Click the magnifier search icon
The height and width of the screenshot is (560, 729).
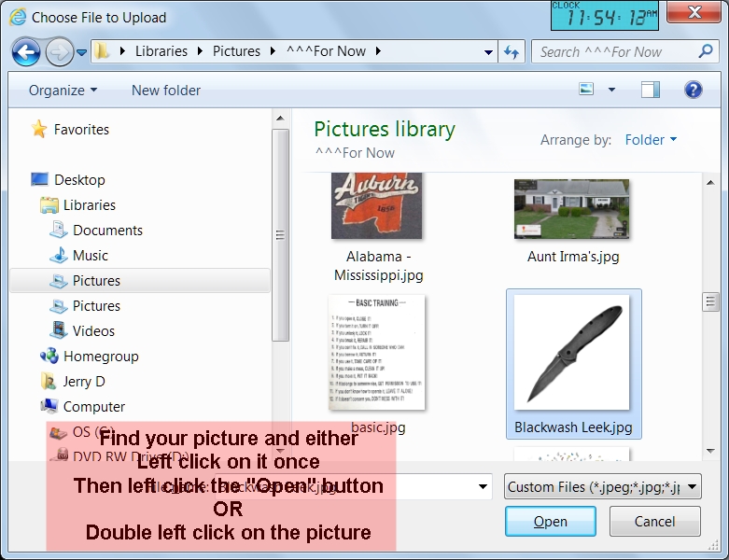coord(706,51)
